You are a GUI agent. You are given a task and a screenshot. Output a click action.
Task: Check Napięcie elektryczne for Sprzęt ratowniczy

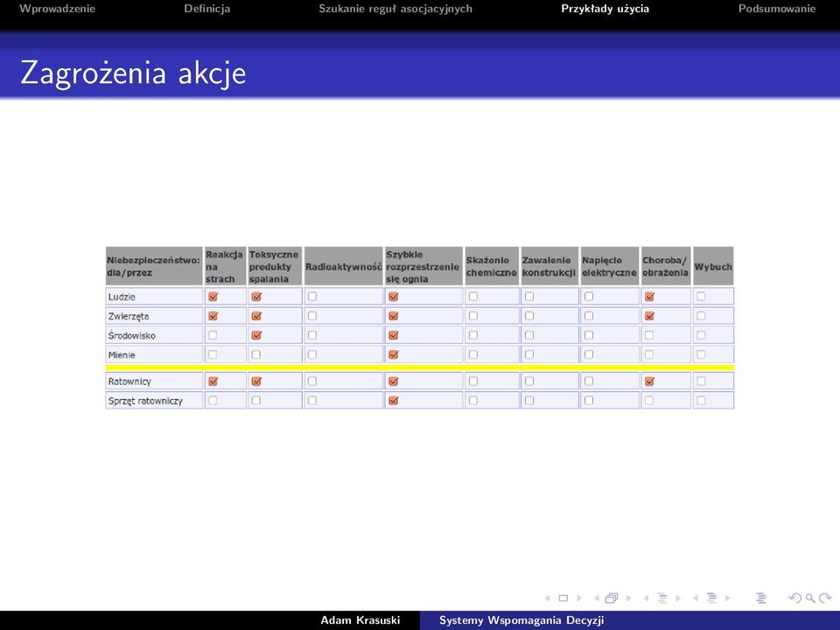[589, 401]
